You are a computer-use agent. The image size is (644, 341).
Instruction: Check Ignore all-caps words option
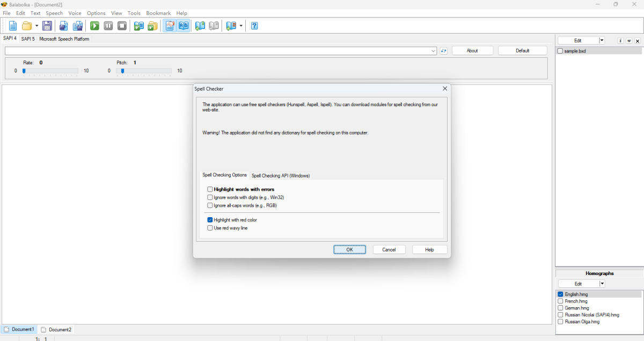(x=210, y=205)
